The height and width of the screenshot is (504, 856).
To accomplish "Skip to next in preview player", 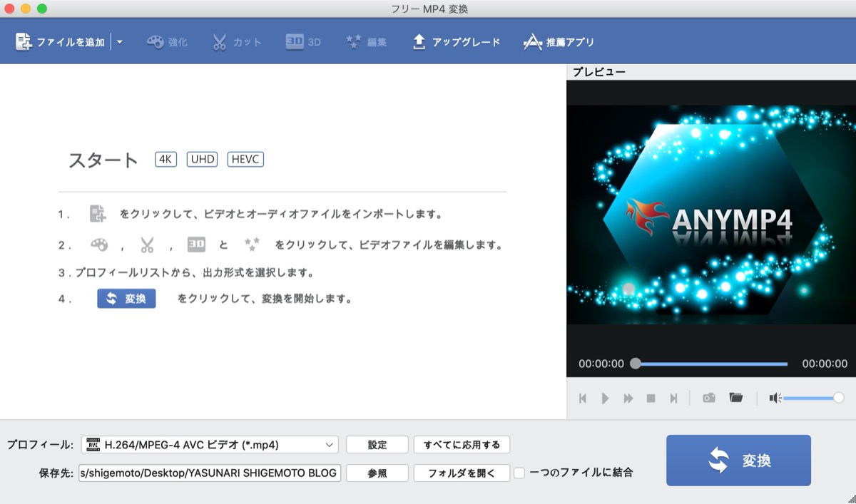I will tap(673, 398).
